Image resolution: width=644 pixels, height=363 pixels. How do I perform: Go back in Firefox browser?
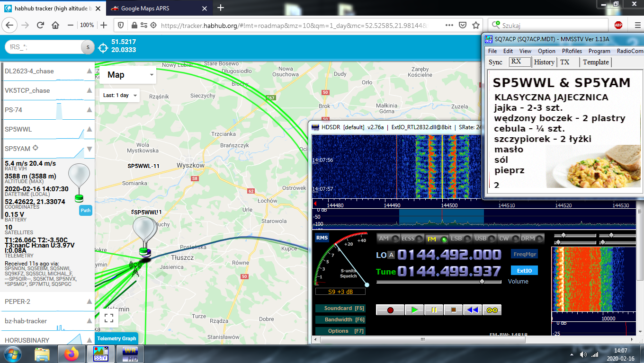click(10, 25)
